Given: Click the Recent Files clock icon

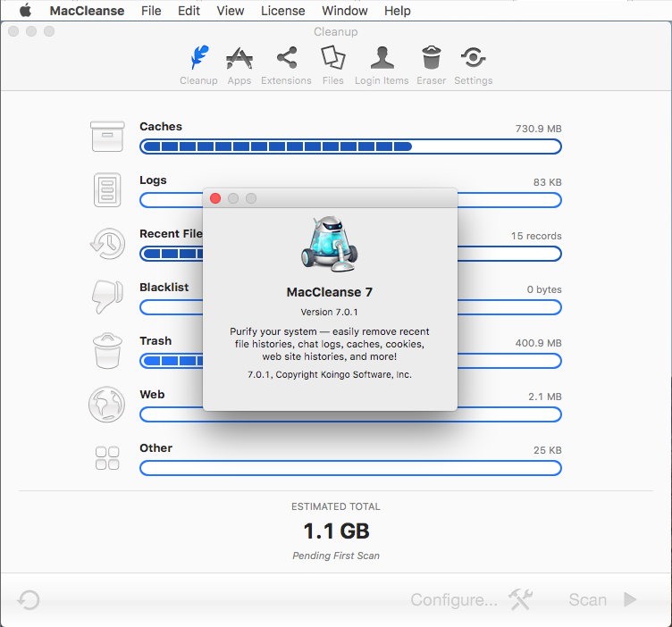Looking at the screenshot, I should tap(107, 244).
